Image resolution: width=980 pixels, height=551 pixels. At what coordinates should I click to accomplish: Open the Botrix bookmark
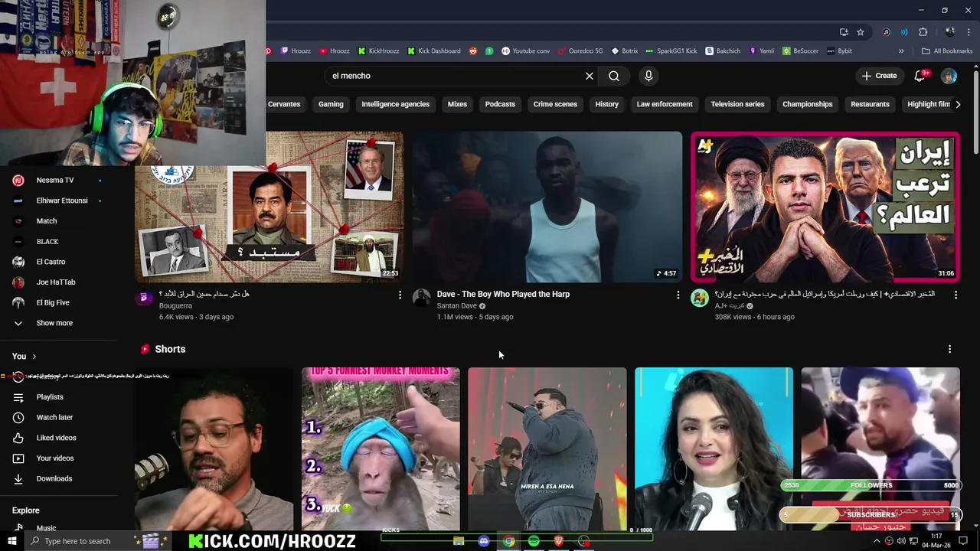625,51
